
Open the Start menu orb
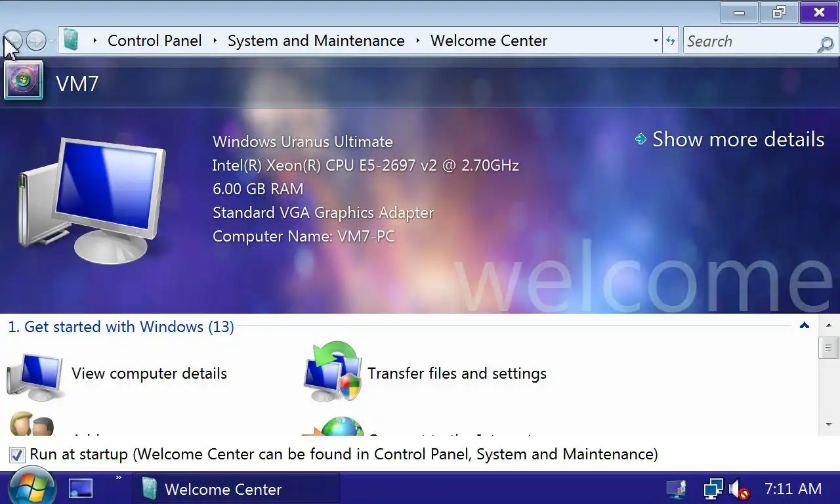(31, 486)
